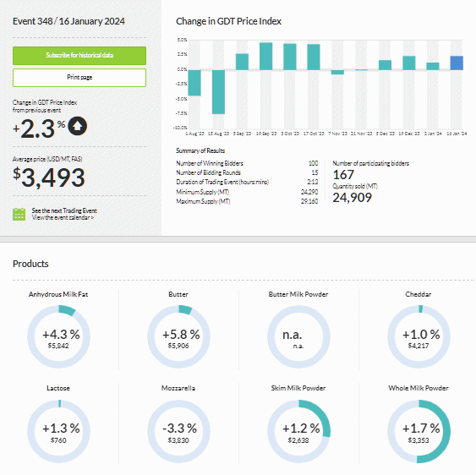Click the 167 participating bidders value
The width and height of the screenshot is (476, 475).
coord(343,175)
